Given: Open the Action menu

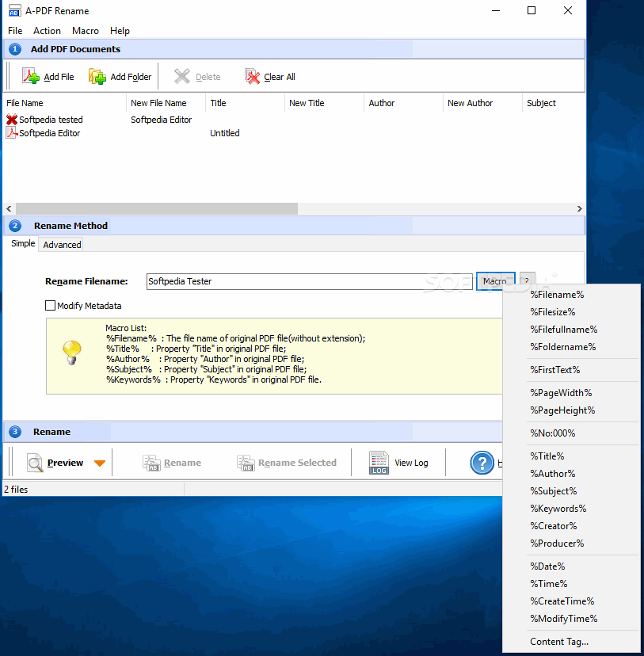Looking at the screenshot, I should 47,31.
